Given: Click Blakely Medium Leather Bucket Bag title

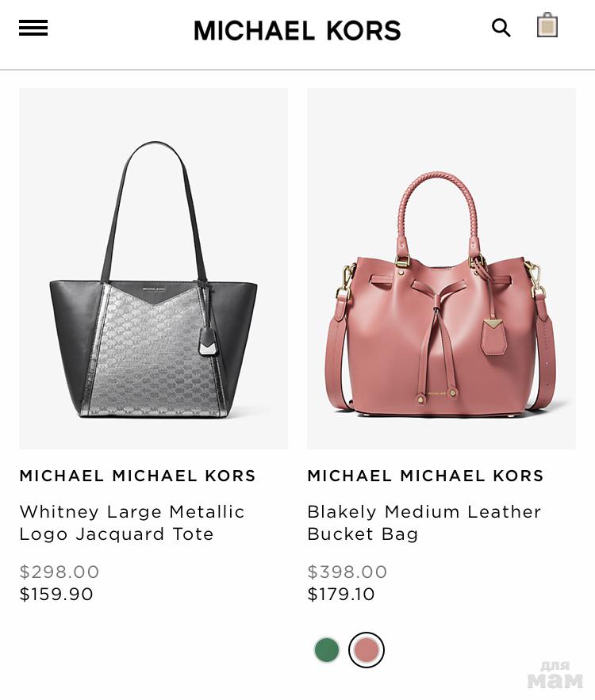Looking at the screenshot, I should (424, 522).
